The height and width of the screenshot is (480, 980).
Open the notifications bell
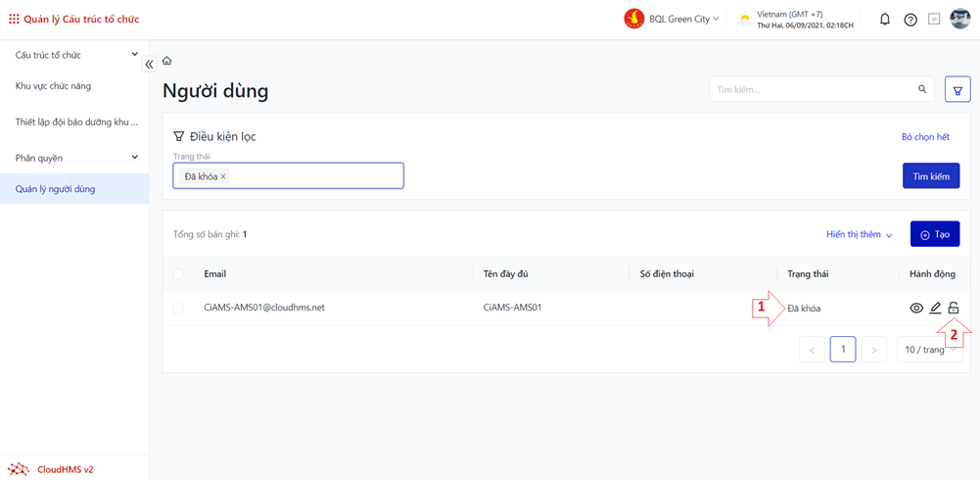884,20
